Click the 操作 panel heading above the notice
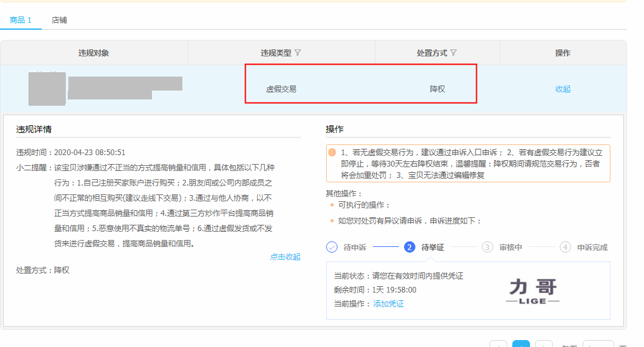The image size is (644, 347). 334,129
